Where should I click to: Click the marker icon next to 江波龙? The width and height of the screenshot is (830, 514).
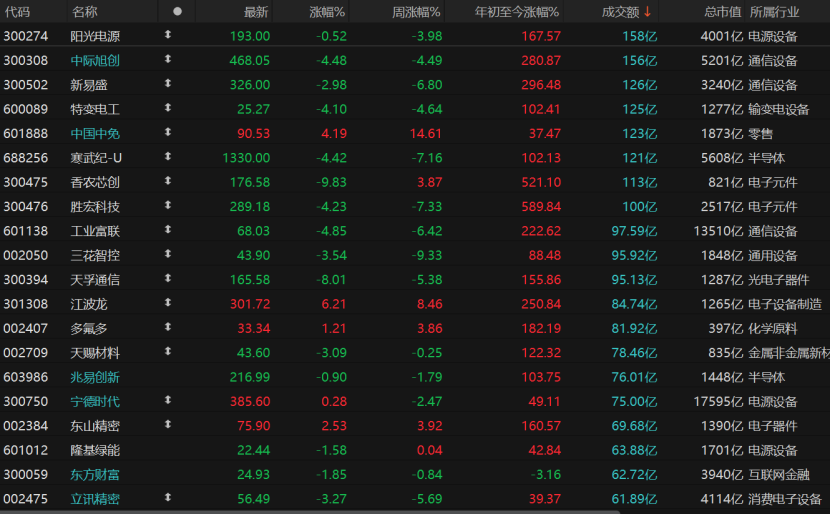(x=168, y=303)
